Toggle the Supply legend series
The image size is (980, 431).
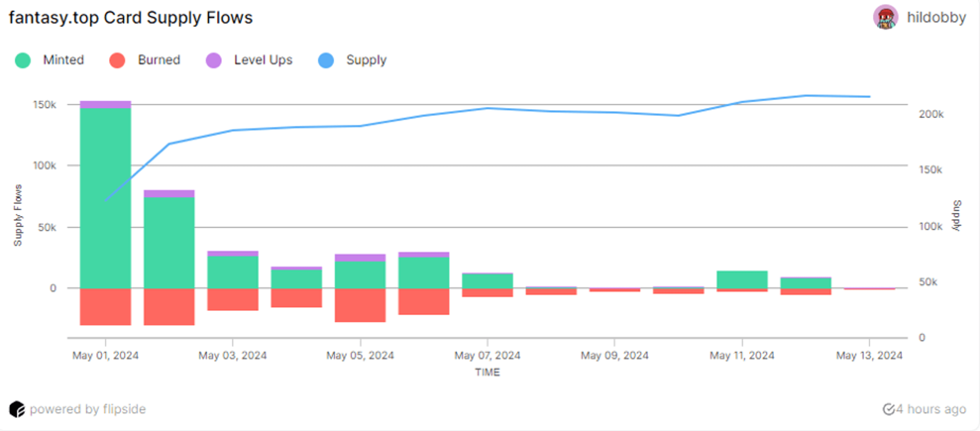click(352, 60)
